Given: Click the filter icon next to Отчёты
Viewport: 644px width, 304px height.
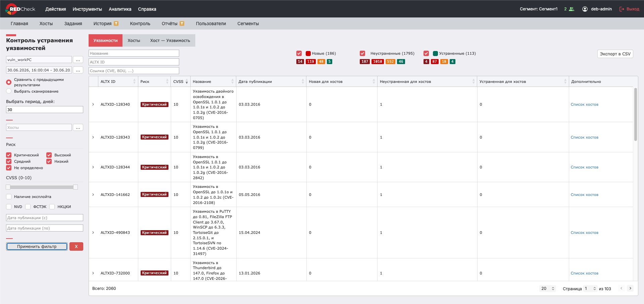Looking at the screenshot, I should [182, 23].
